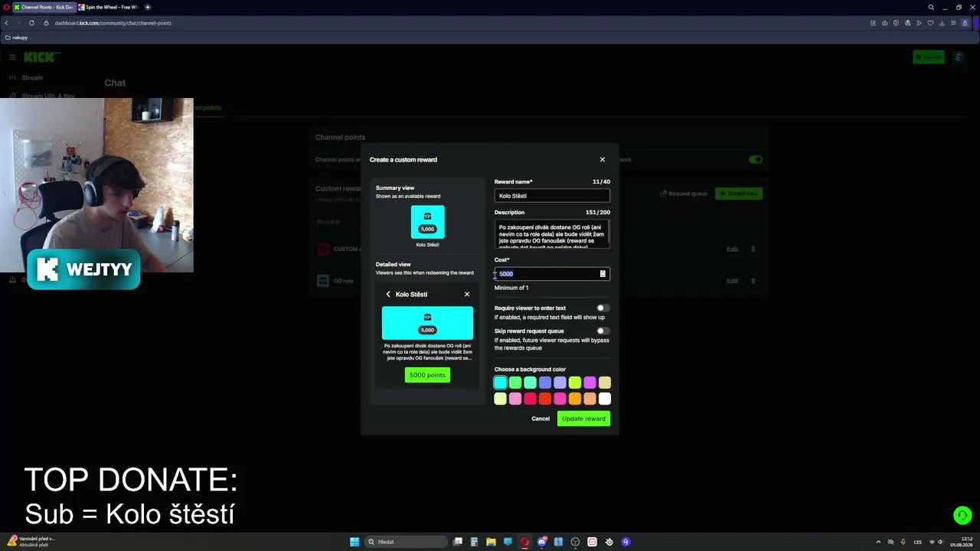This screenshot has height=551, width=980.
Task: Select the hot pink background swatch
Action: 560,399
